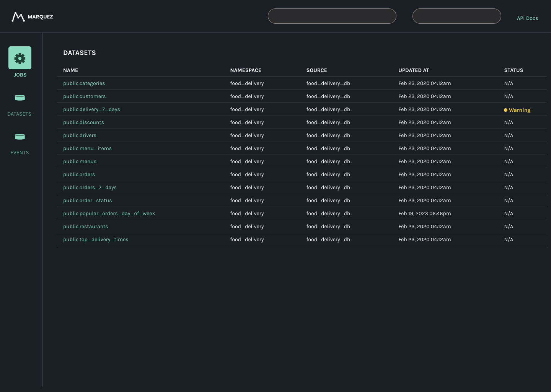Click N/A status in public.orders_7_days row
This screenshot has width=551, height=392.
[x=509, y=188]
